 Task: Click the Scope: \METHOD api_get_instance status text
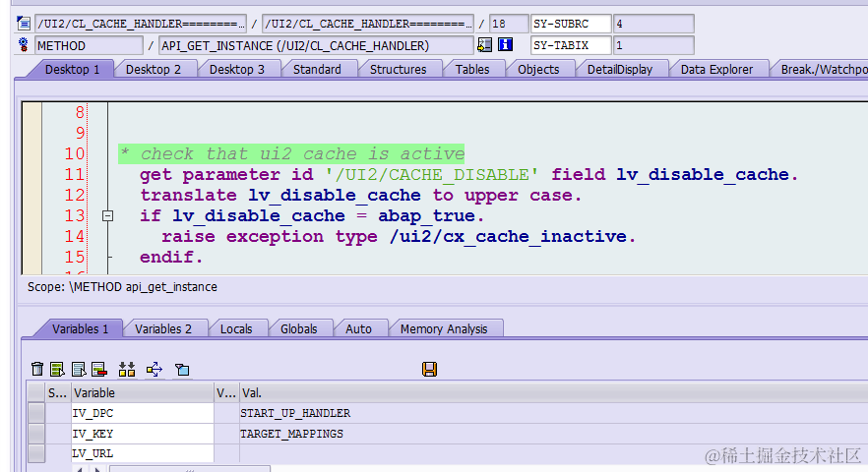coord(122,286)
